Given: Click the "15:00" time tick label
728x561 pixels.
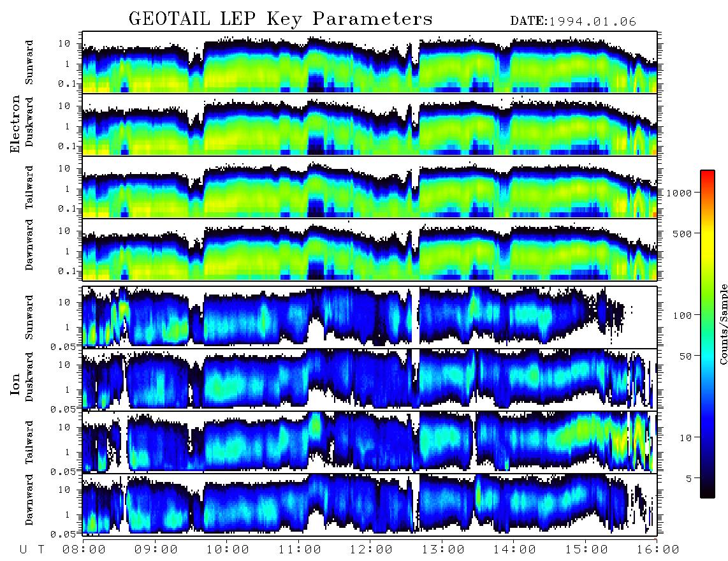Looking at the screenshot, I should click(x=587, y=550).
